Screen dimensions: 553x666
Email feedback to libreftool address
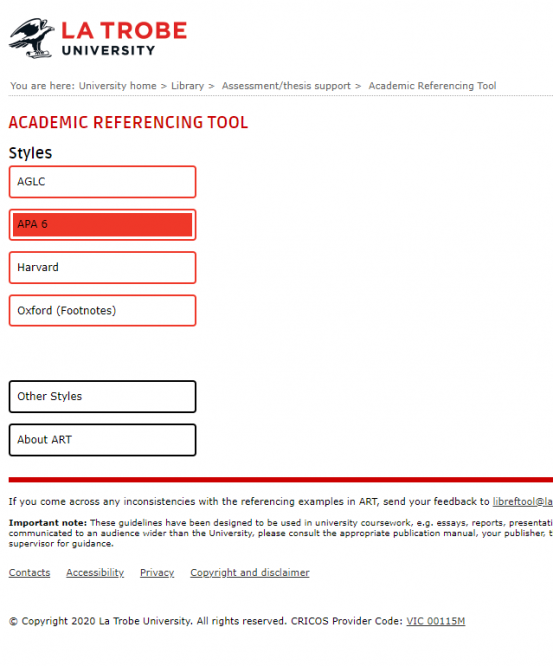tap(522, 502)
